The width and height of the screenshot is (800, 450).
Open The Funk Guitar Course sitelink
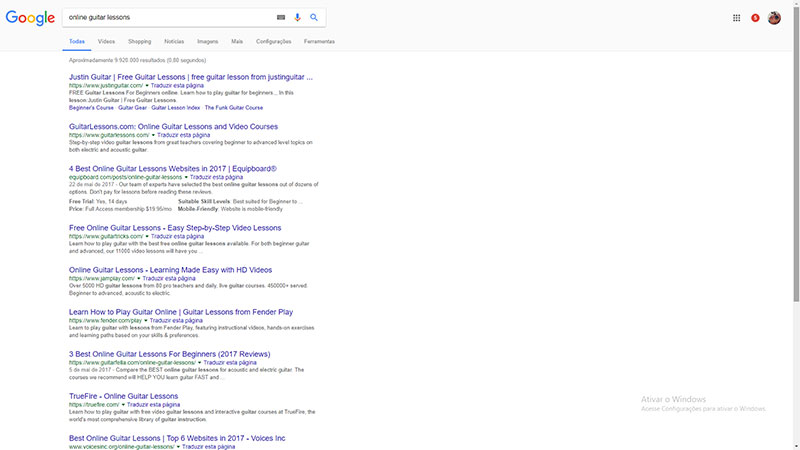coord(234,108)
